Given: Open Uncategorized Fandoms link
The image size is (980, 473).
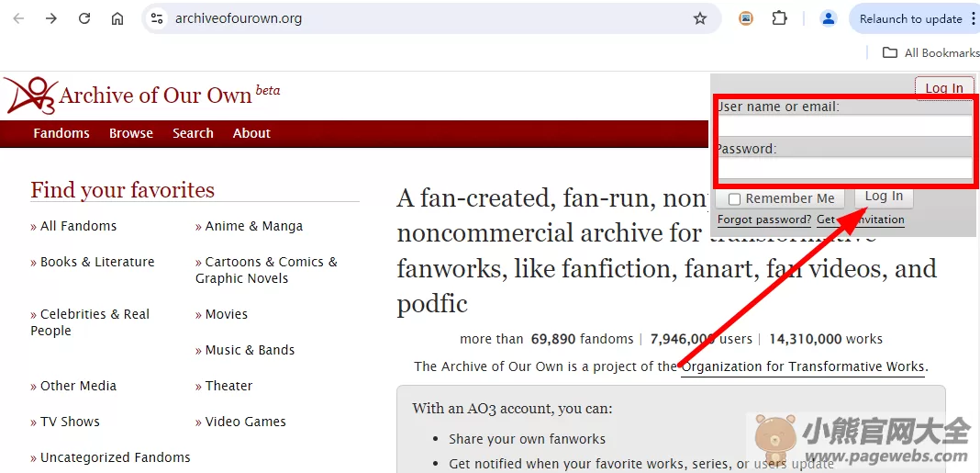Looking at the screenshot, I should pyautogui.click(x=115, y=458).
